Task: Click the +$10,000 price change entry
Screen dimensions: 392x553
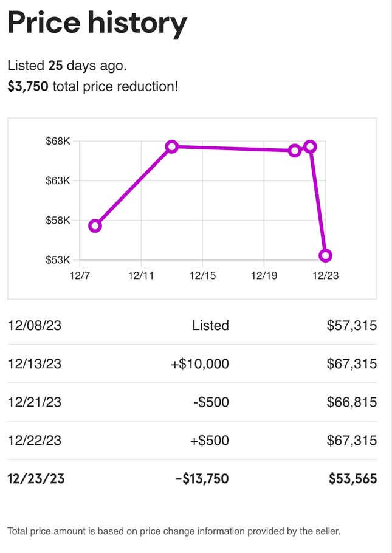Action: (200, 363)
